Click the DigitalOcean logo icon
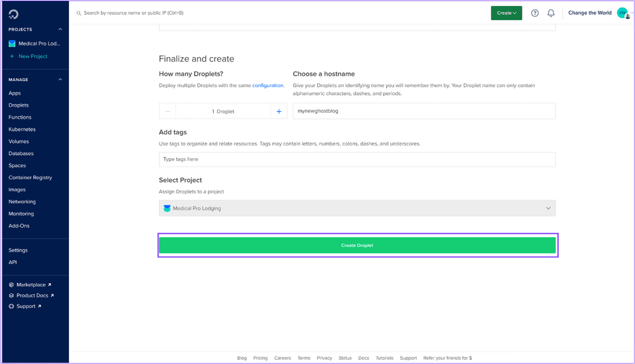Viewport: 635px width, 364px height. [14, 14]
